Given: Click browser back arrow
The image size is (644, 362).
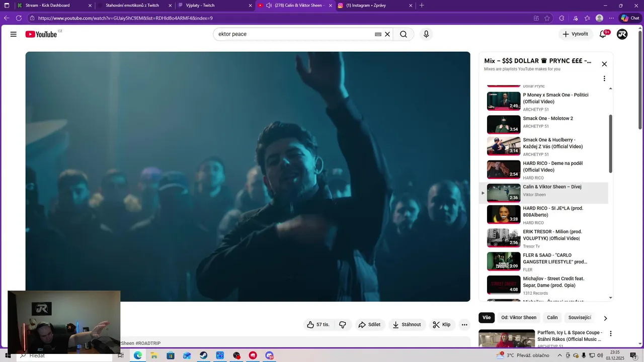Looking at the screenshot, I should pyautogui.click(x=7, y=18).
